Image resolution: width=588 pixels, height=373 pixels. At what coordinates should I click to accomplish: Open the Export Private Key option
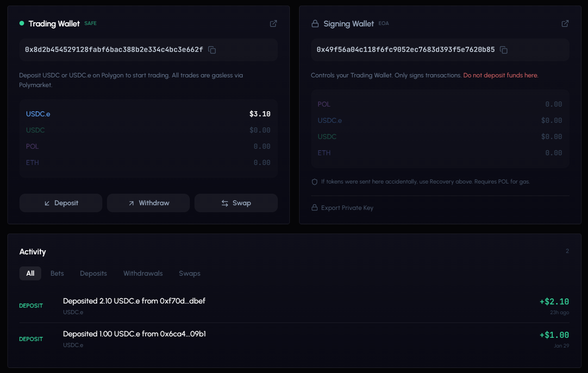click(347, 208)
